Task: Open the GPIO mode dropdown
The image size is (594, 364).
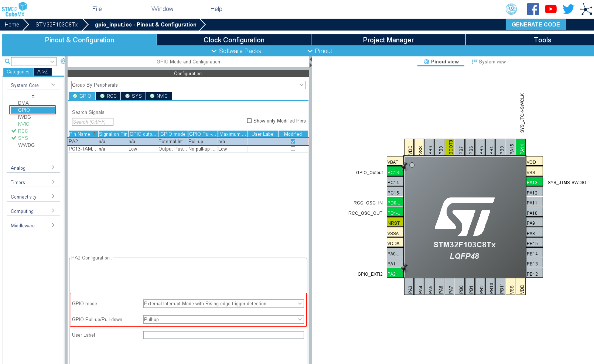Action: point(223,303)
